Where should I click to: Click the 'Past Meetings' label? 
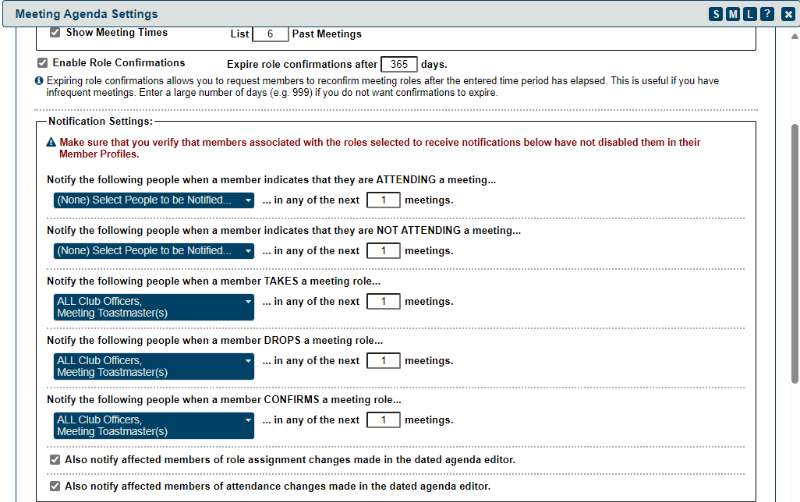[327, 34]
